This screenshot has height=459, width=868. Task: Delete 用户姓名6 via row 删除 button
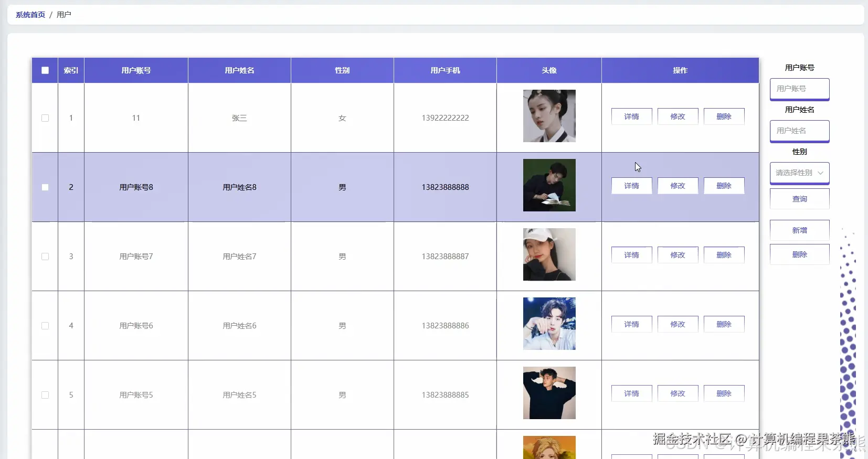(x=724, y=324)
